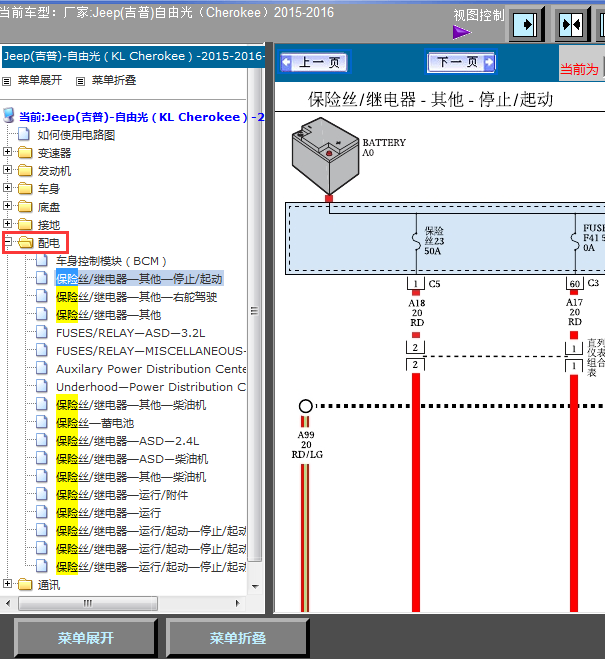
Task: Click the computer icon beside 当前:Jeep
Action: (x=8, y=116)
